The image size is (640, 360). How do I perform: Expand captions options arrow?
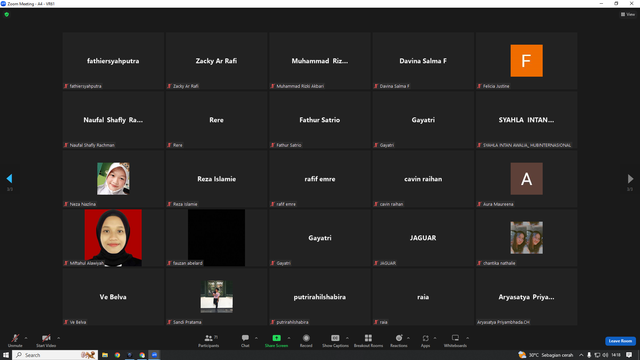click(x=347, y=338)
